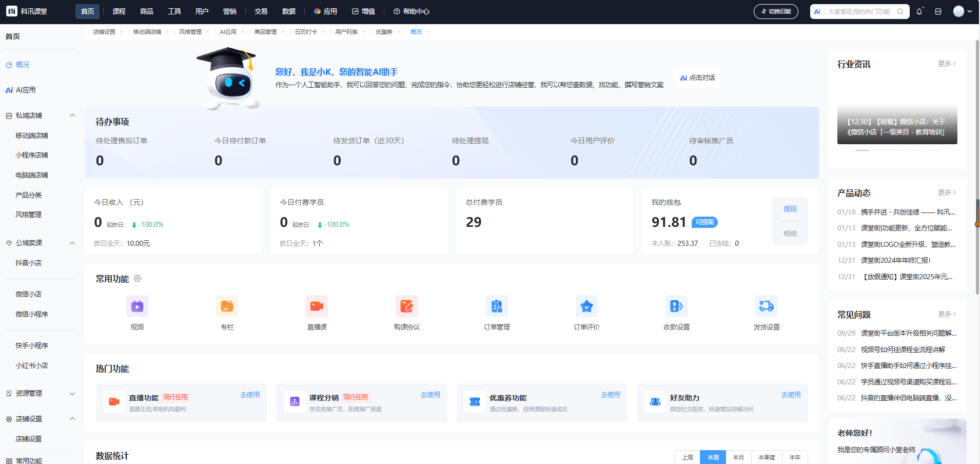Click the AI robot mascot image
Image resolution: width=980 pixels, height=464 pixels.
coord(229,79)
